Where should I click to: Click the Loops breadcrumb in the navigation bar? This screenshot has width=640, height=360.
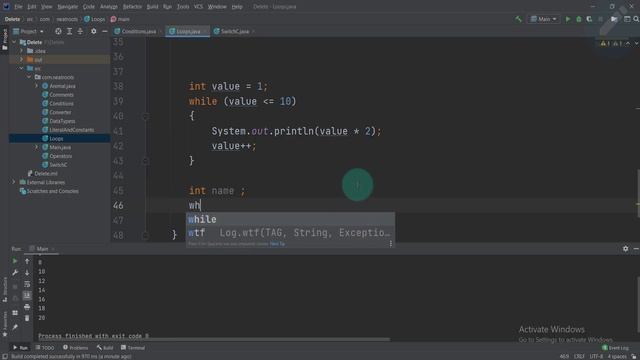coord(95,19)
